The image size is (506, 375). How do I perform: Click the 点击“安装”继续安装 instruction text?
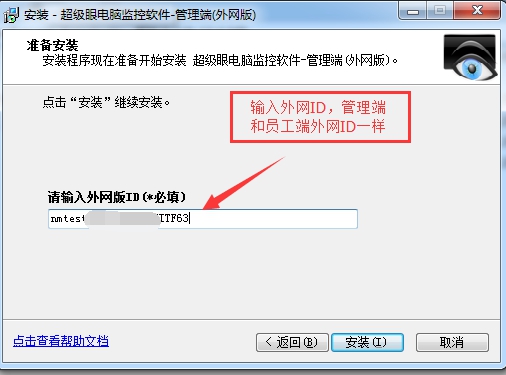point(106,102)
